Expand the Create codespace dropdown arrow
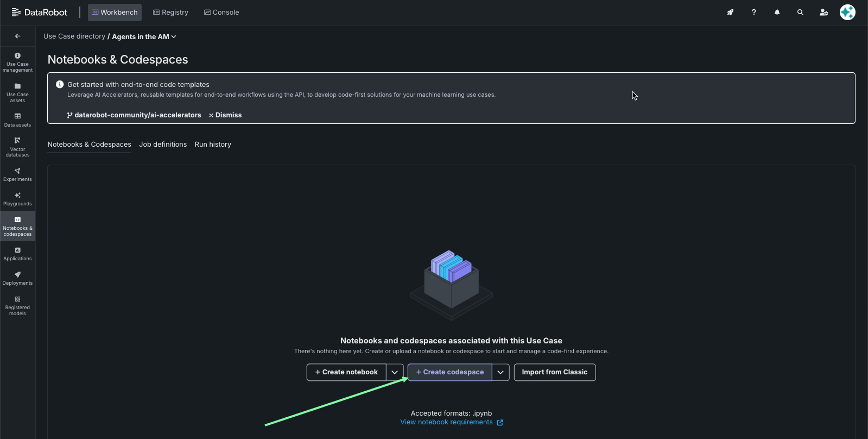868x439 pixels. pos(500,372)
